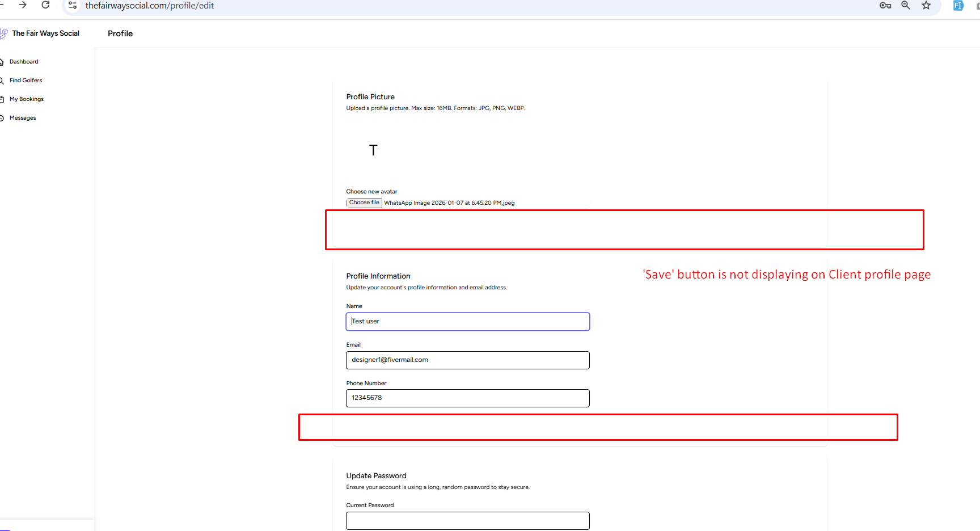The image size is (980, 531).
Task: Select My Bookings in the sidebar
Action: point(26,99)
